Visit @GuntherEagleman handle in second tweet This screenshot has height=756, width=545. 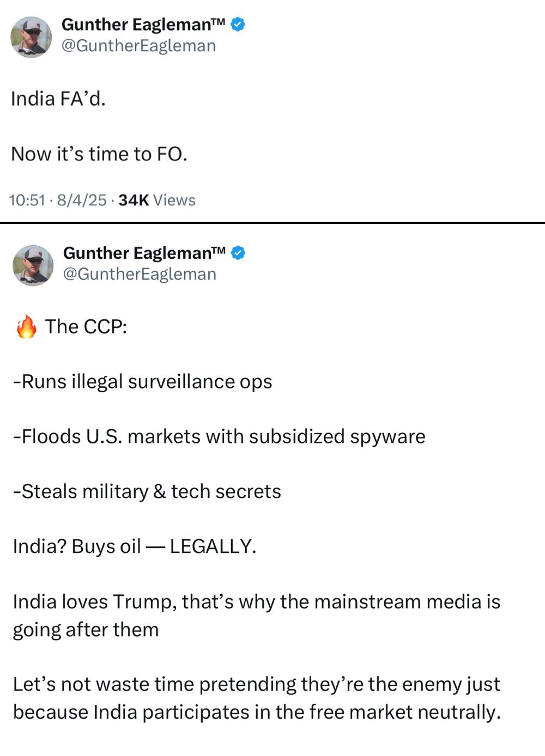pyautogui.click(x=140, y=274)
